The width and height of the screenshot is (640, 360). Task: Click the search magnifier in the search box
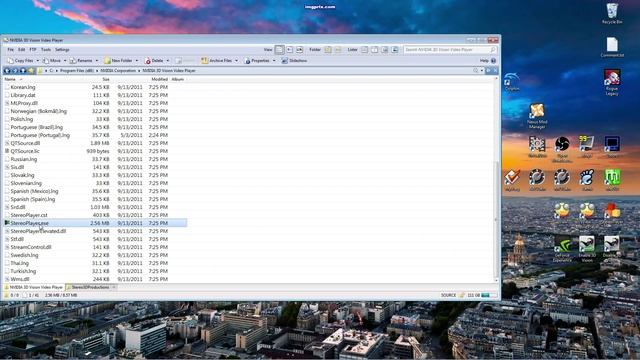click(493, 49)
